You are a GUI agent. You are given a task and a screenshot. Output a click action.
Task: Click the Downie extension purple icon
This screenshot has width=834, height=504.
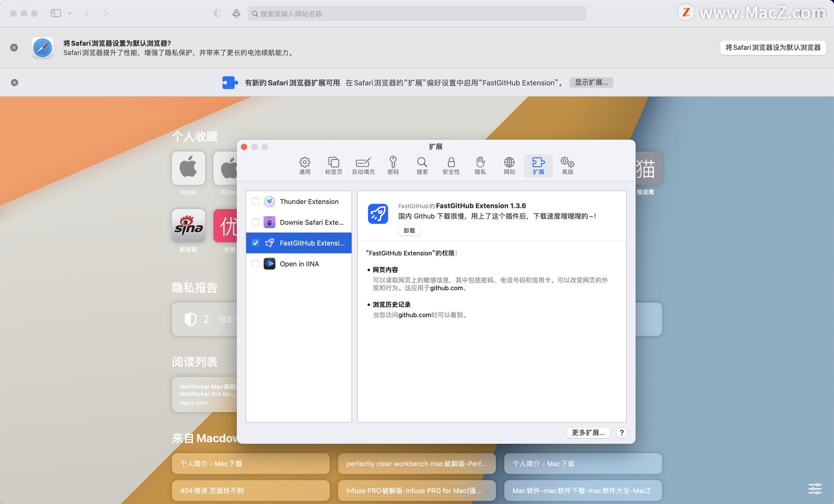[x=269, y=222]
